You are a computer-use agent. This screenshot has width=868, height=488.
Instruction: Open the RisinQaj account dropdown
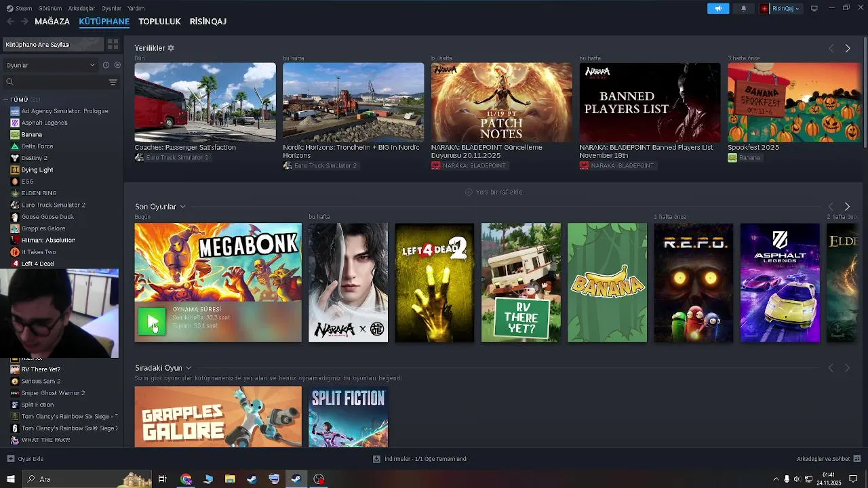(x=781, y=8)
